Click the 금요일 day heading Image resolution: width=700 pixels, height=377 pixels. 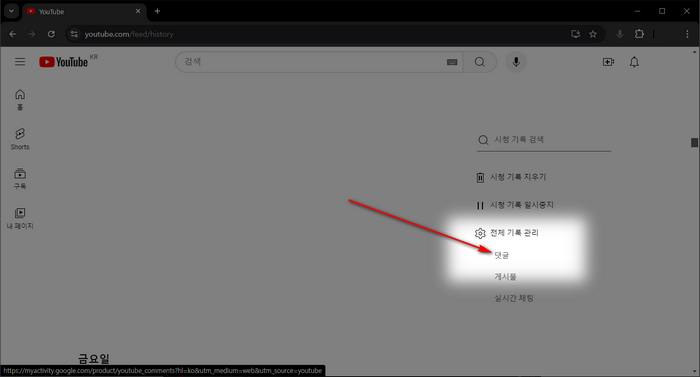(94, 359)
